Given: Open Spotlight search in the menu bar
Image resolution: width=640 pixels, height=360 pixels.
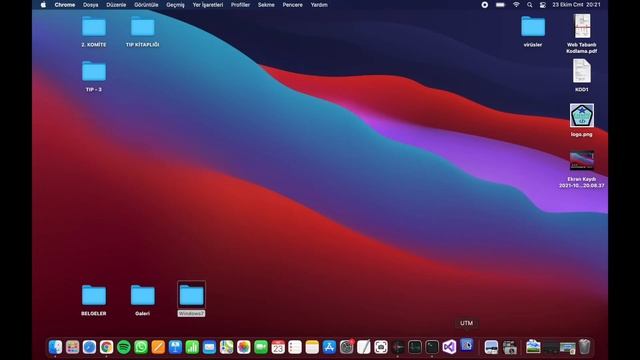Looking at the screenshot, I should pos(529,5).
